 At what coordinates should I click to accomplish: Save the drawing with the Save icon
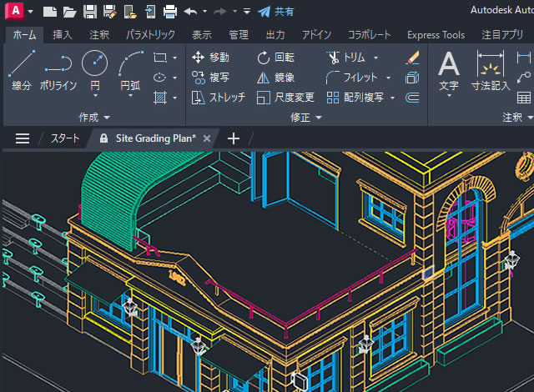(x=90, y=12)
